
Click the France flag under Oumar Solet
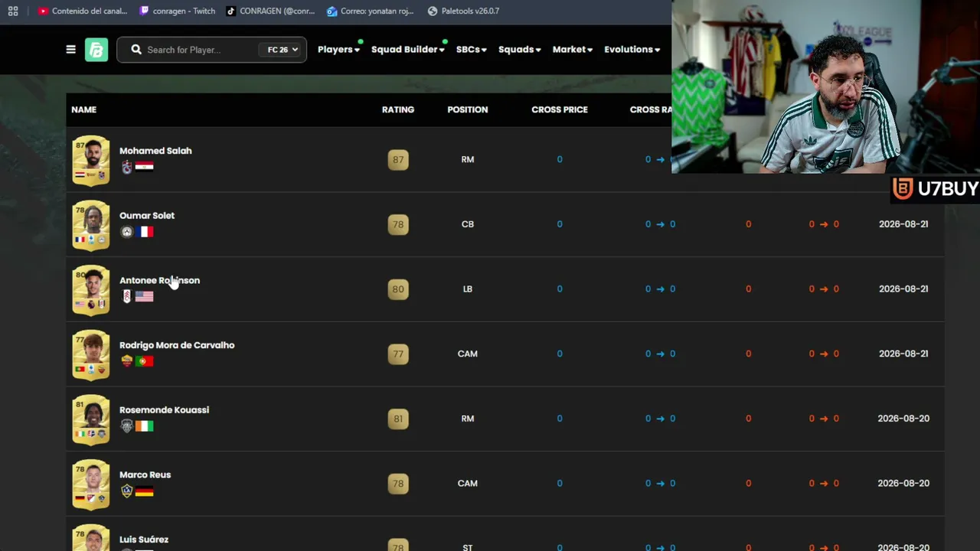tap(144, 232)
